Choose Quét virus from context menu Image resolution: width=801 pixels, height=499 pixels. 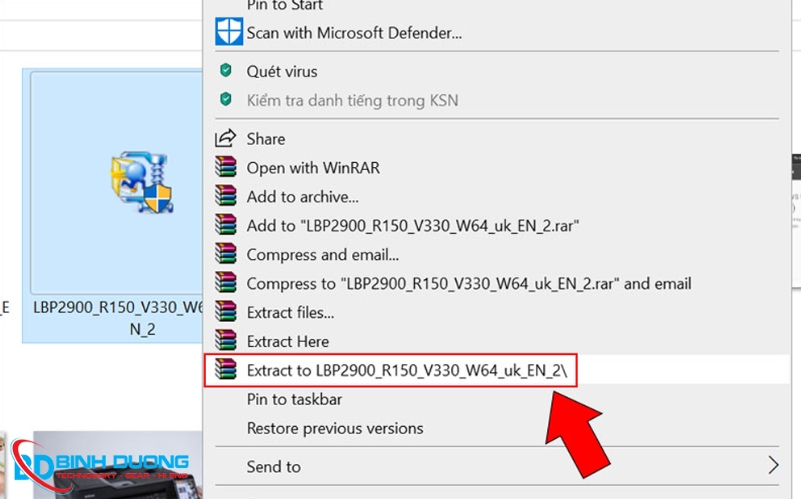282,71
